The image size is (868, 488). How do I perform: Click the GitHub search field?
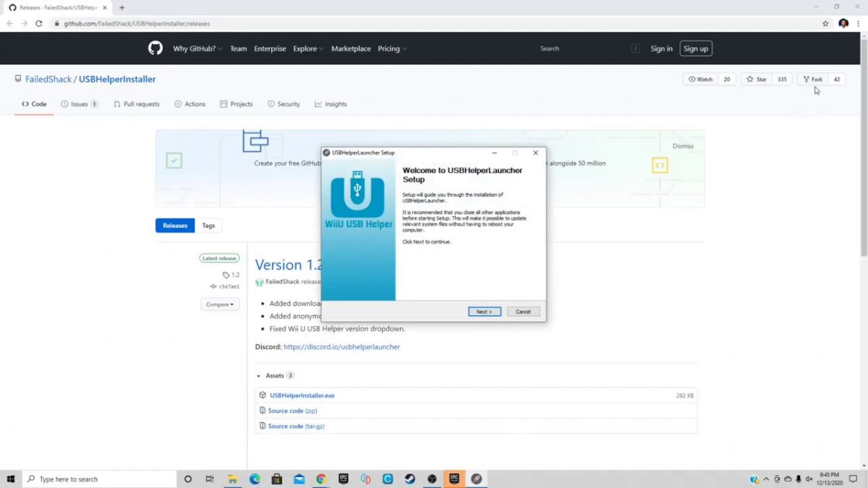(579, 48)
